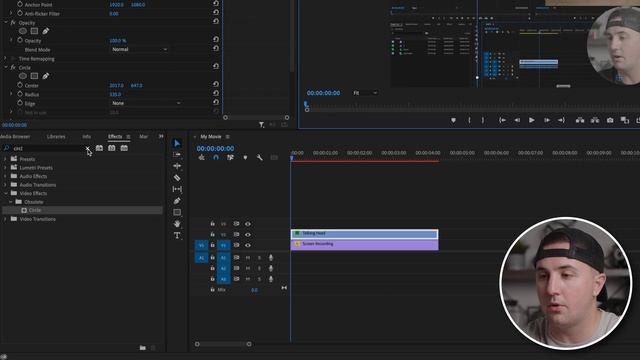The width and height of the screenshot is (640, 360).
Task: Open the Fit zoom level dropdown
Action: (365, 93)
